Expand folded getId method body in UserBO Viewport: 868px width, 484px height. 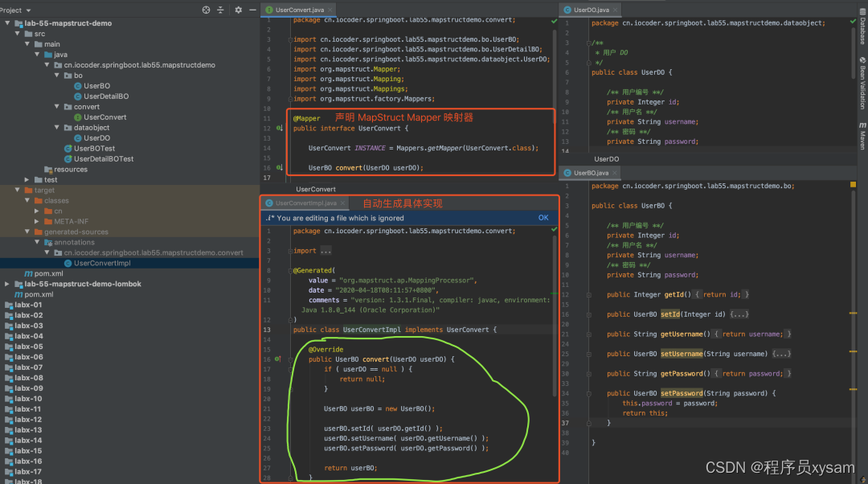coord(723,294)
